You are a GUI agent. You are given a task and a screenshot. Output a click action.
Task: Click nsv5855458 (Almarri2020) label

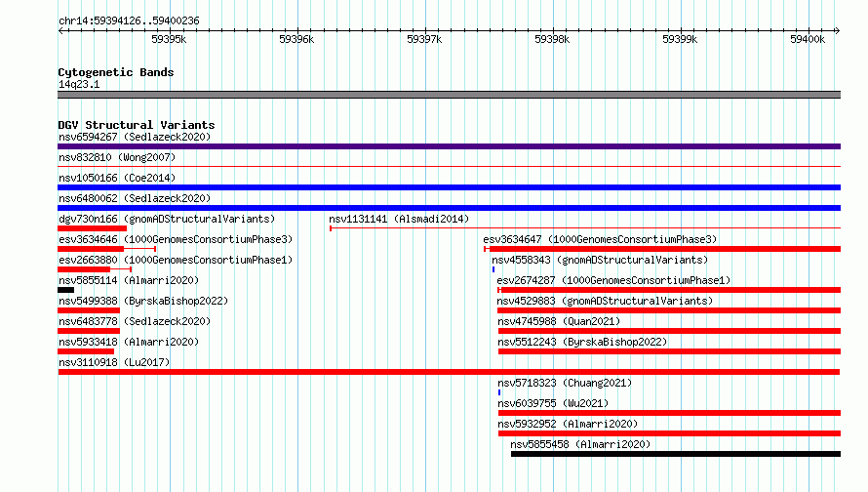(x=580, y=444)
